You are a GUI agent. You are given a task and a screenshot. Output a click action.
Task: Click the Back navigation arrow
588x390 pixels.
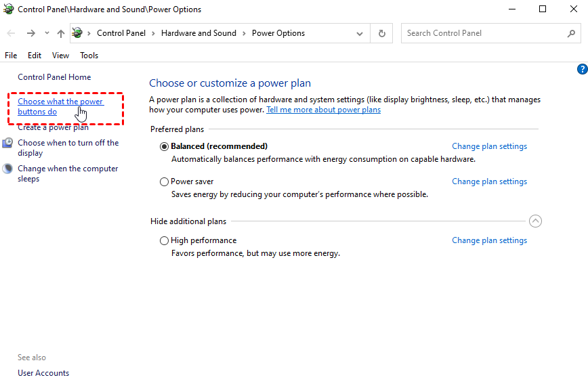[12, 33]
